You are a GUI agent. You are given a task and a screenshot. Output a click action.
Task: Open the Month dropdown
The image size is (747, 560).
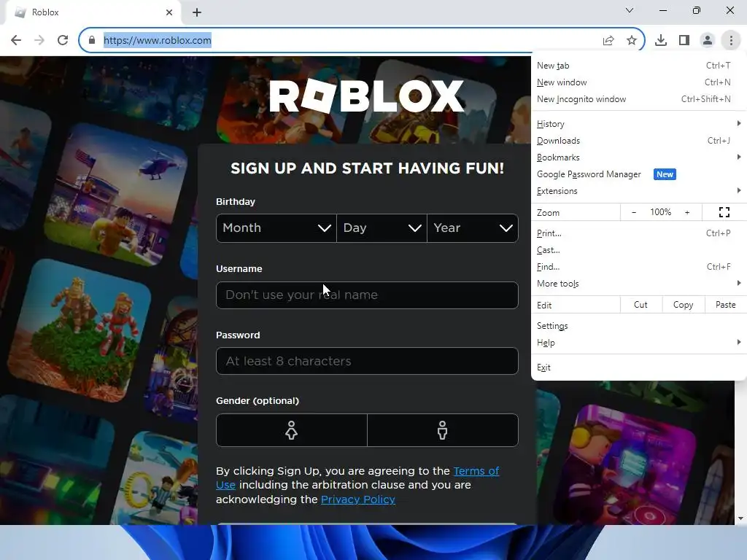pos(276,228)
